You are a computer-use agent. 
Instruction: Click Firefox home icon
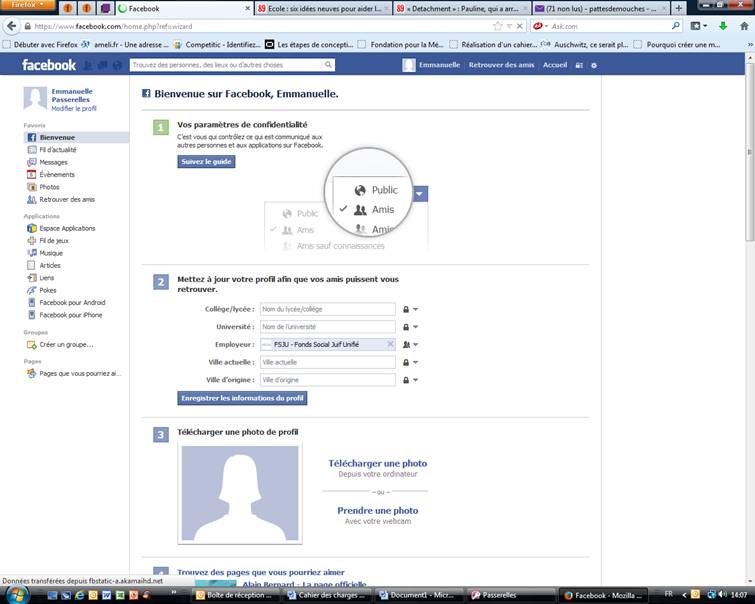[x=744, y=26]
